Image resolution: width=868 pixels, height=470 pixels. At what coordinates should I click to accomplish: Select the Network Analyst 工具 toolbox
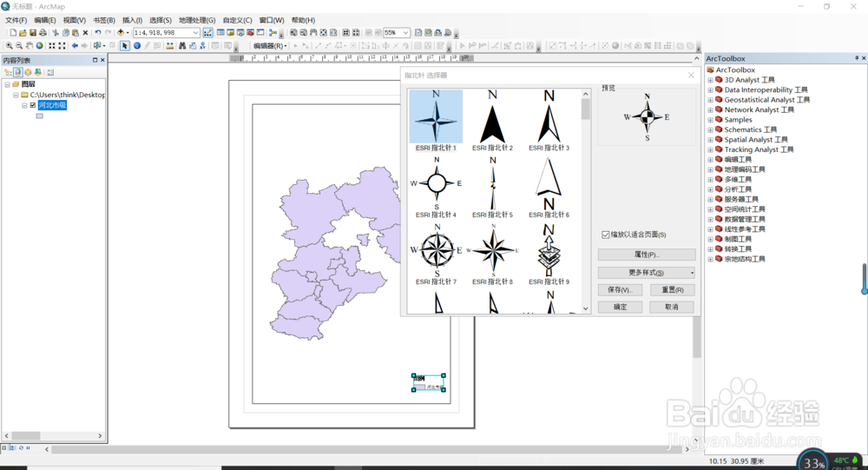pyautogui.click(x=759, y=109)
